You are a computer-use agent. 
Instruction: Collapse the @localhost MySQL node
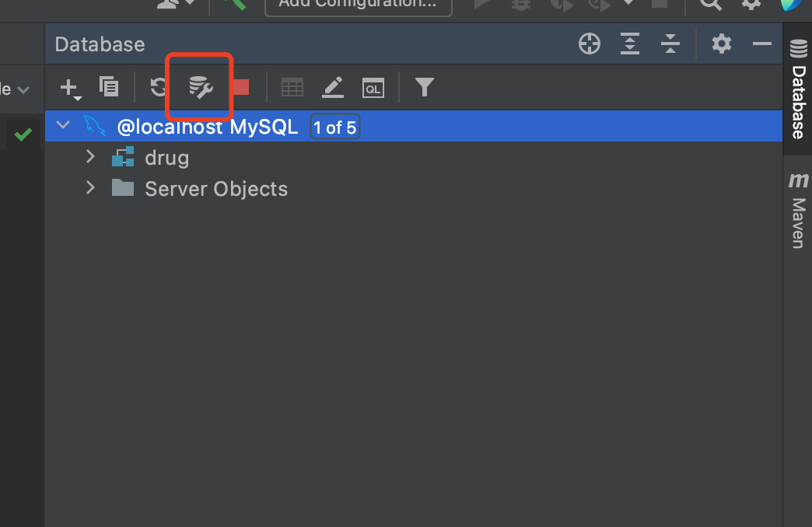tap(63, 125)
